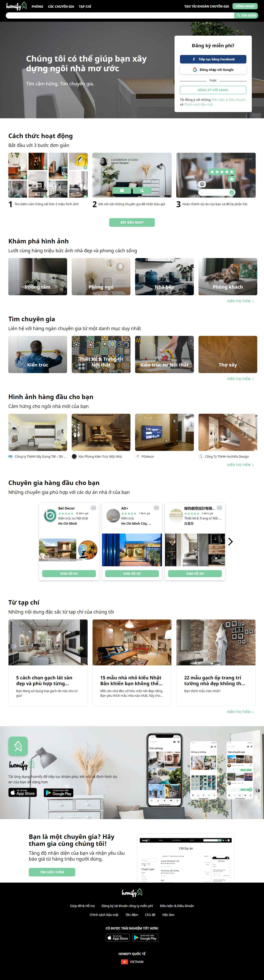Click the right arrow in professionals carousel

(230, 541)
